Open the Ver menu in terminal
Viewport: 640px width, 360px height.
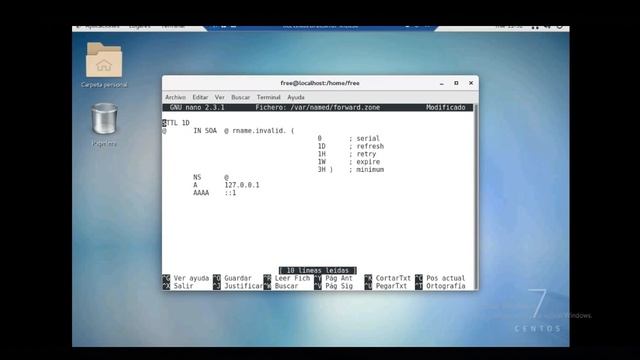[220, 97]
